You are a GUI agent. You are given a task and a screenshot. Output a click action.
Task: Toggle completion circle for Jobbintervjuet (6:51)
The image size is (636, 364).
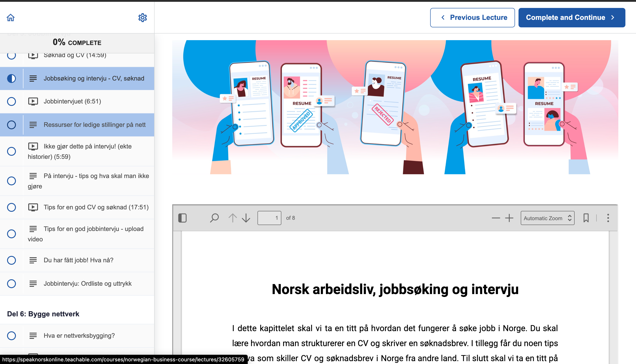pyautogui.click(x=11, y=101)
